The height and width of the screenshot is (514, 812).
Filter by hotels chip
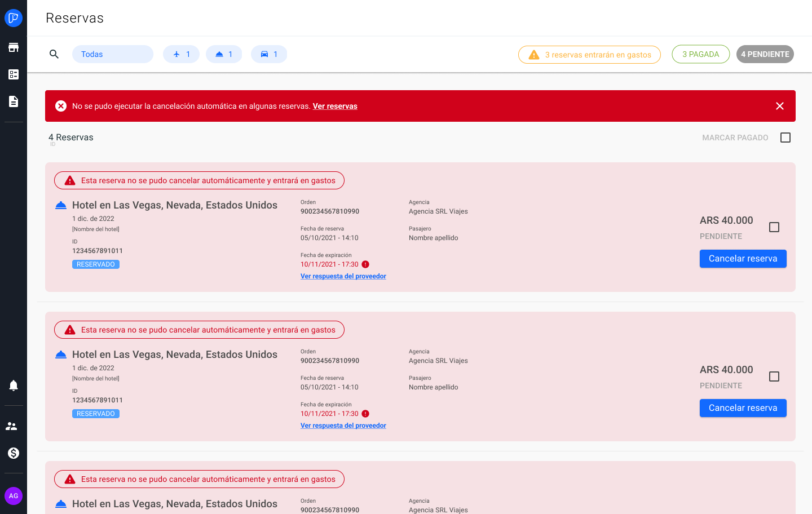(224, 54)
